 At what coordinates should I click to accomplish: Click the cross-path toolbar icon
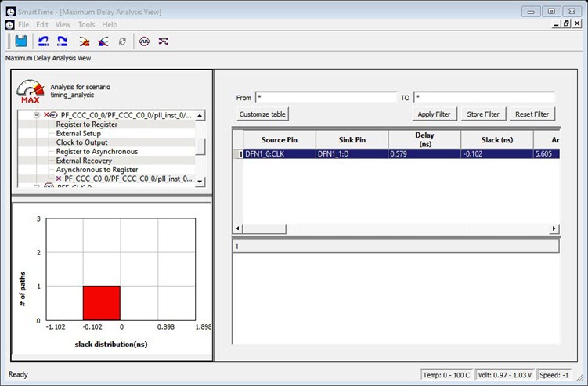163,41
